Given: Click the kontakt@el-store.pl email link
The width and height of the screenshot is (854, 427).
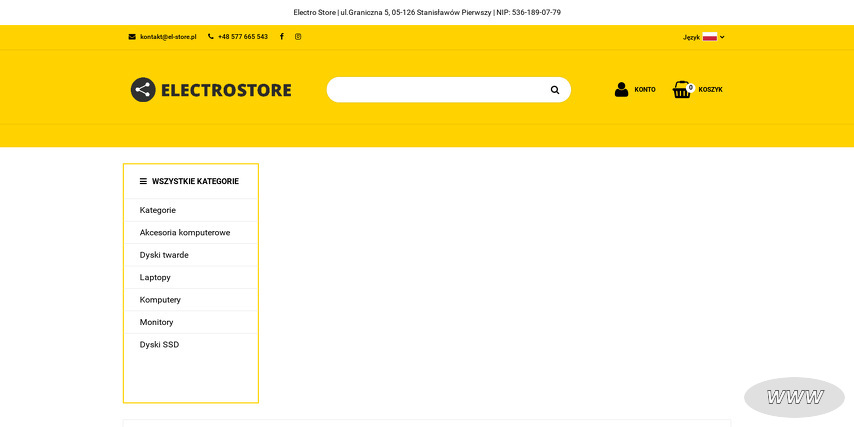Looking at the screenshot, I should click(x=168, y=37).
